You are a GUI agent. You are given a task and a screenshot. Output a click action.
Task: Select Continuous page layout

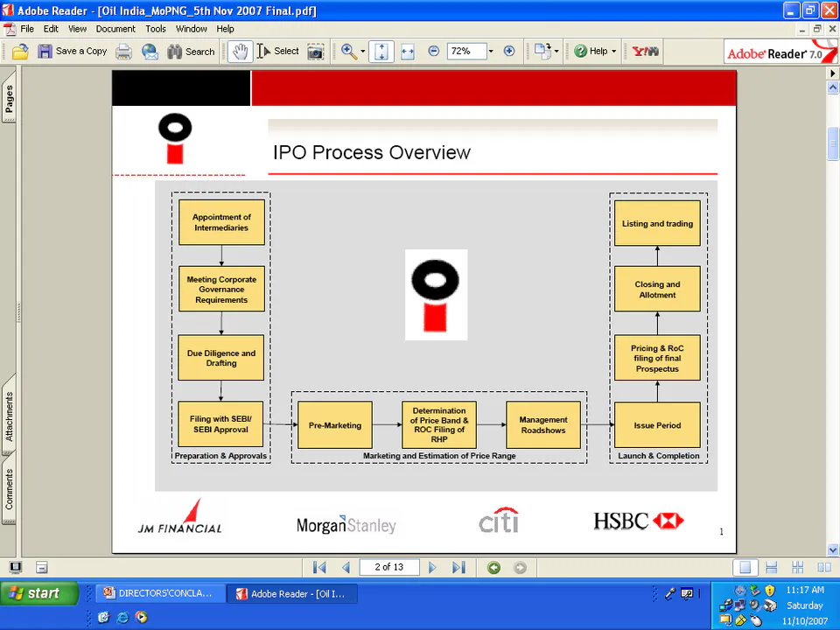[772, 567]
